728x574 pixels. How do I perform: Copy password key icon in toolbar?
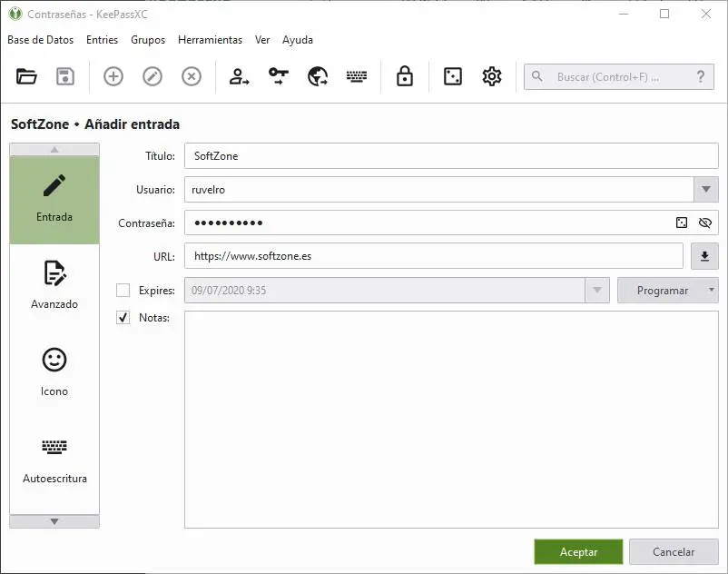point(279,76)
